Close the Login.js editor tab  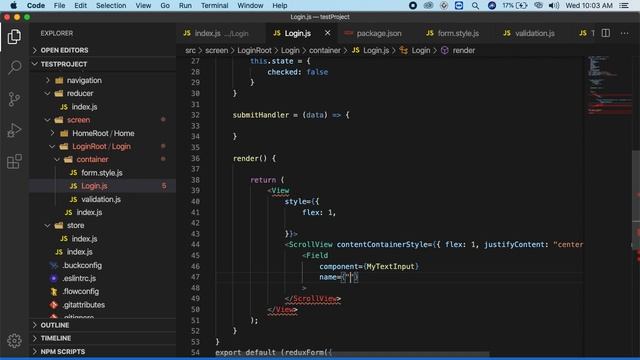point(327,33)
